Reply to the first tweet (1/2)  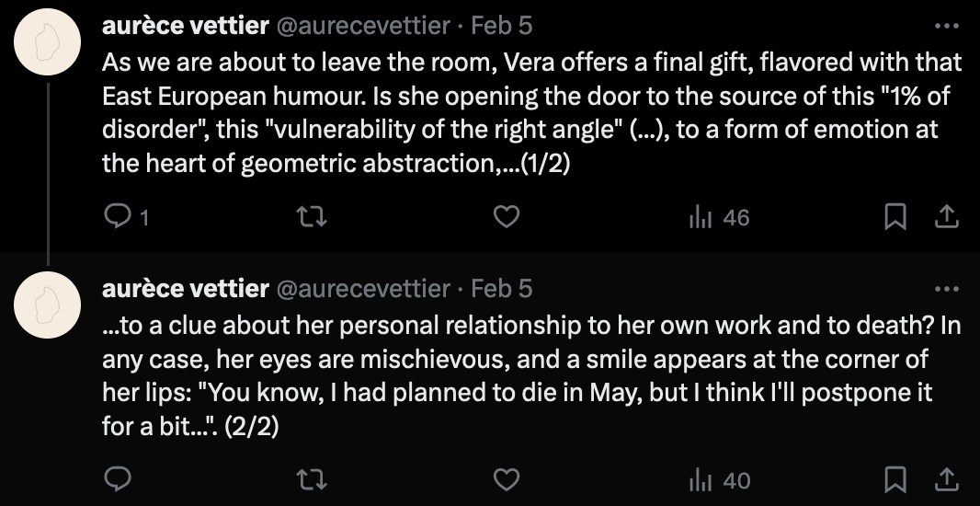tap(117, 217)
